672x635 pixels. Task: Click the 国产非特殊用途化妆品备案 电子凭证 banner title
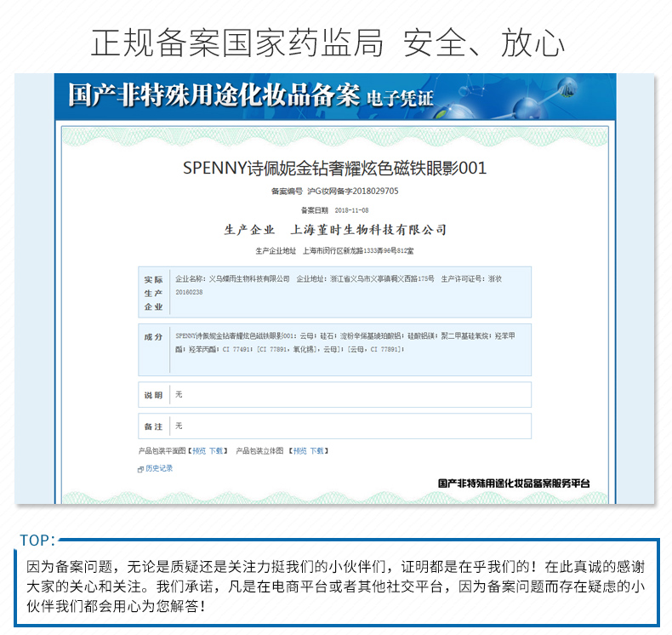[x=251, y=95]
